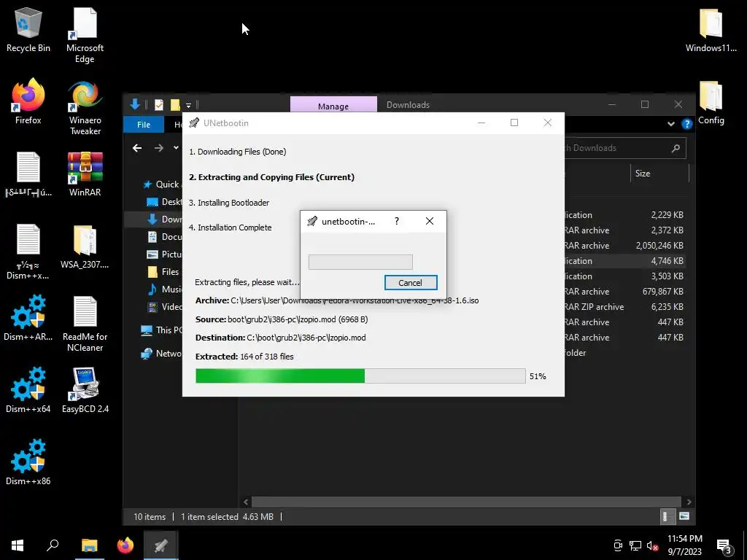Open the Dism++AR desktop icon

(x=28, y=318)
